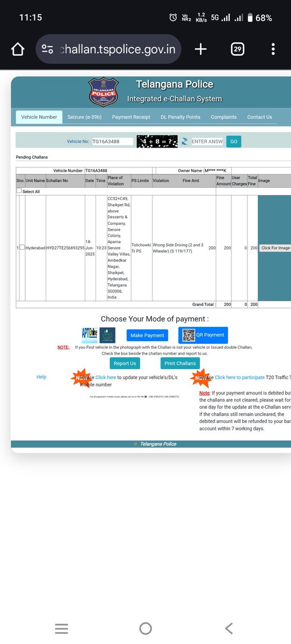291x644 pixels.
Task: Click Echallan No HYD27TE256893295 cell
Action: tap(66, 248)
